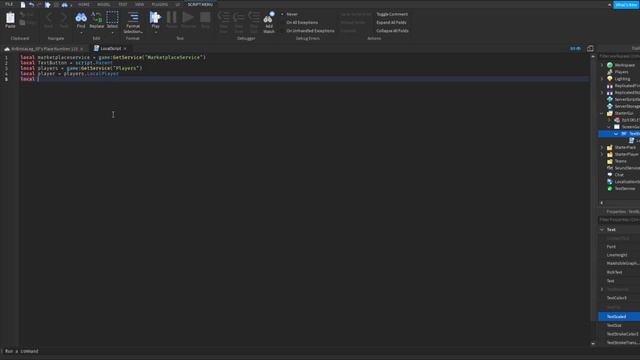This screenshot has width=640, height=360.
Task: Click the Forward navigate arrow
Action: tap(64, 17)
